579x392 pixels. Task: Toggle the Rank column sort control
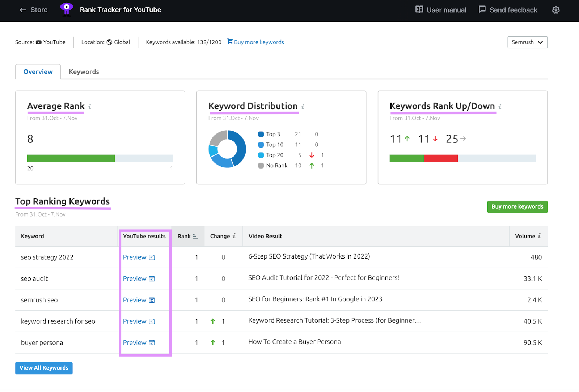[195, 236]
